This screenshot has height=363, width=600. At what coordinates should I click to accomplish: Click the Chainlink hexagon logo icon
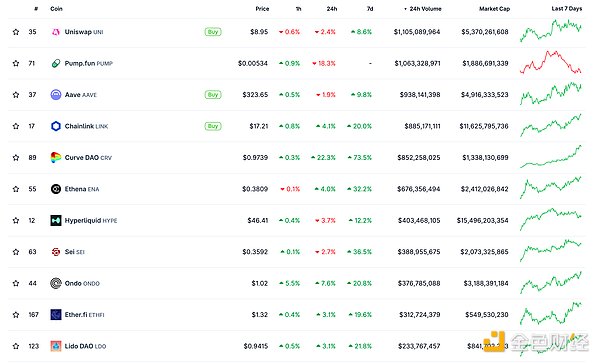coord(56,126)
